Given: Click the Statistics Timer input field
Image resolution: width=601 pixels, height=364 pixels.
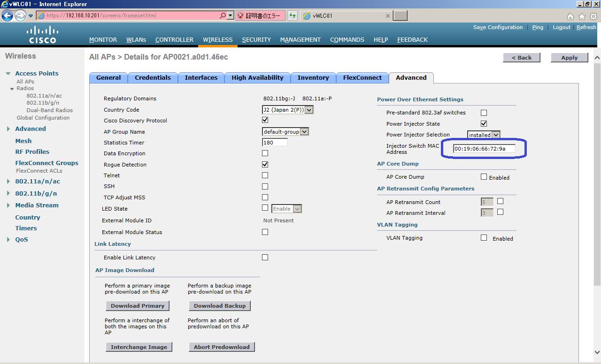Looking at the screenshot, I should [275, 143].
